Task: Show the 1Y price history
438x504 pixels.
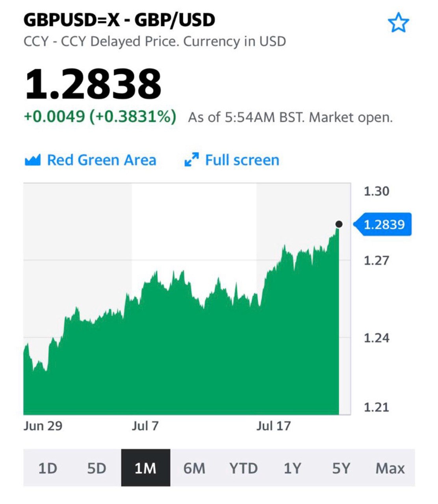Action: coord(292,468)
